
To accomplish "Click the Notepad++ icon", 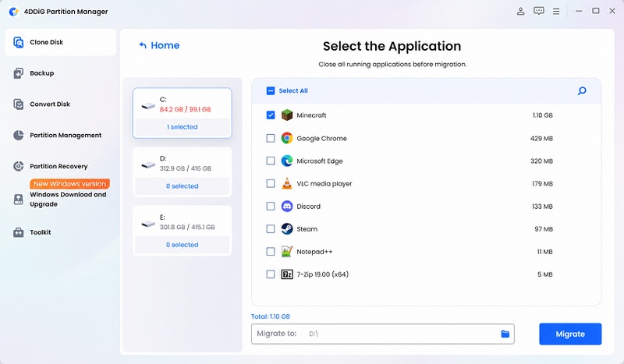I will [287, 252].
